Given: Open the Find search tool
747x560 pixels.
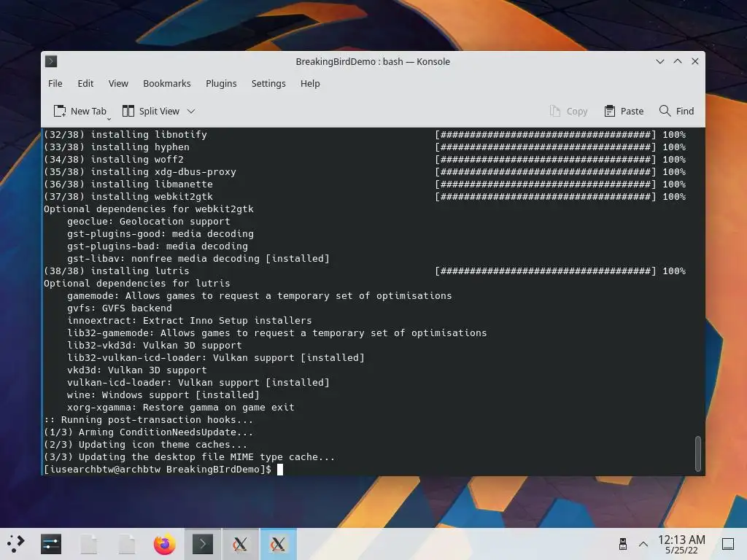Looking at the screenshot, I should (x=676, y=111).
